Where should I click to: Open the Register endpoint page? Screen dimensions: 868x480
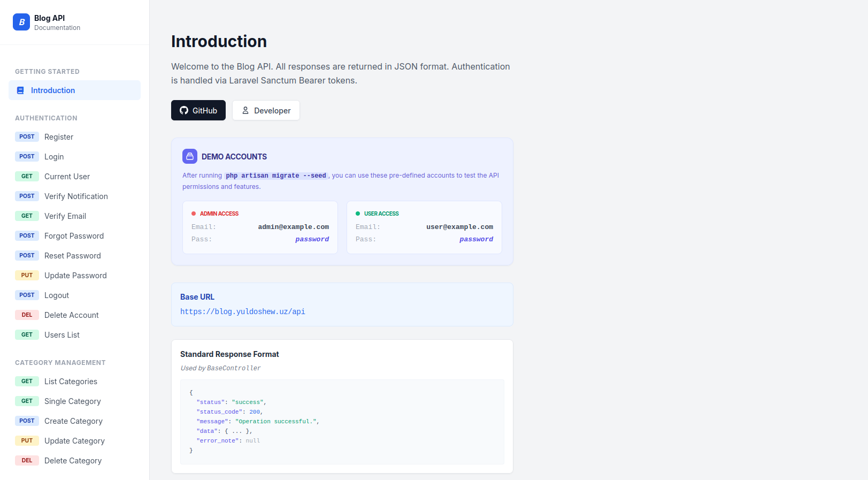click(59, 137)
